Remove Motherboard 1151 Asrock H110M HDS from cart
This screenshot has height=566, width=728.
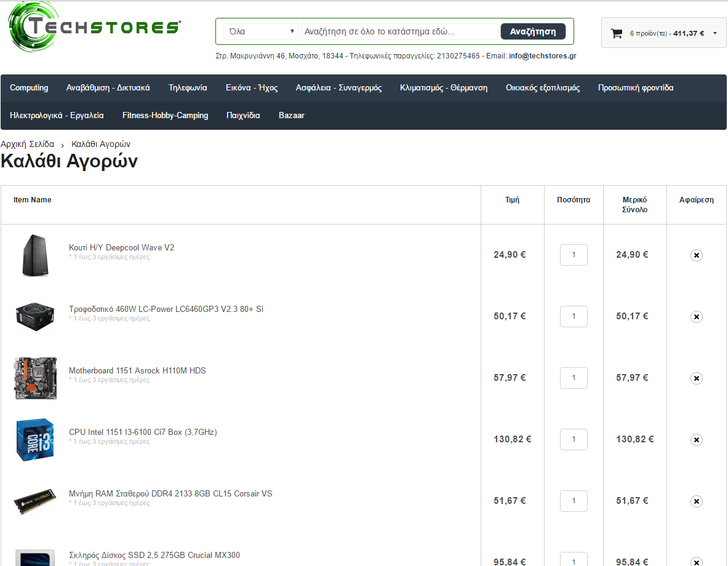tap(696, 378)
